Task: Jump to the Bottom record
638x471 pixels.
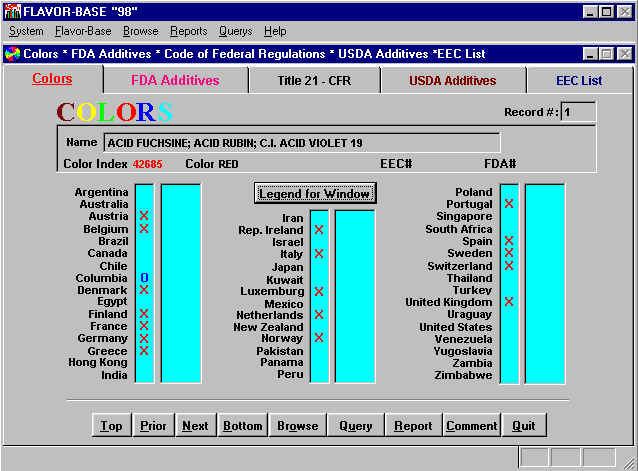Action: tap(243, 425)
